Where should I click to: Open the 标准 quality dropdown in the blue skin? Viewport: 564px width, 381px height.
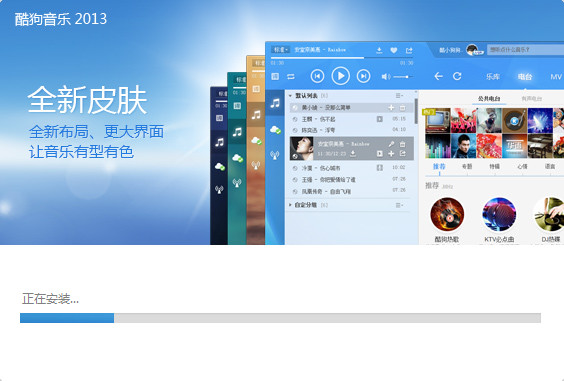(x=280, y=49)
